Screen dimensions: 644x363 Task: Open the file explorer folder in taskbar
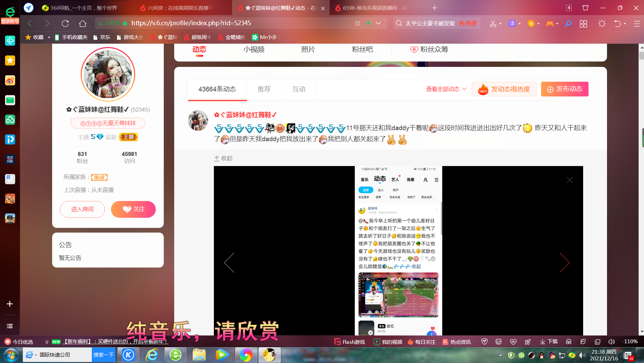(x=199, y=355)
